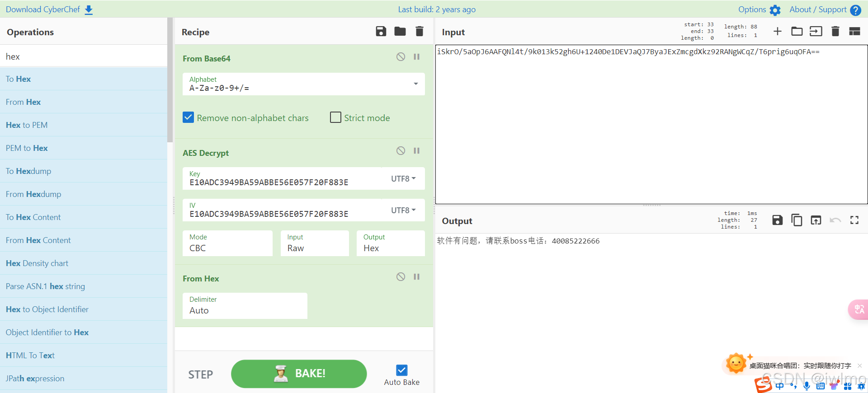Select From Hexdump operation
Screen dimensions: 868x393
click(84, 194)
